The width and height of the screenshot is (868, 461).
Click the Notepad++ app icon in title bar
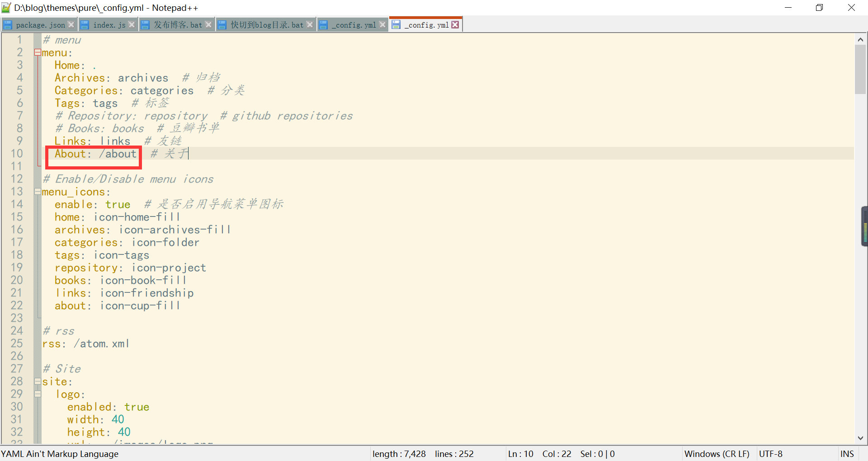point(6,7)
